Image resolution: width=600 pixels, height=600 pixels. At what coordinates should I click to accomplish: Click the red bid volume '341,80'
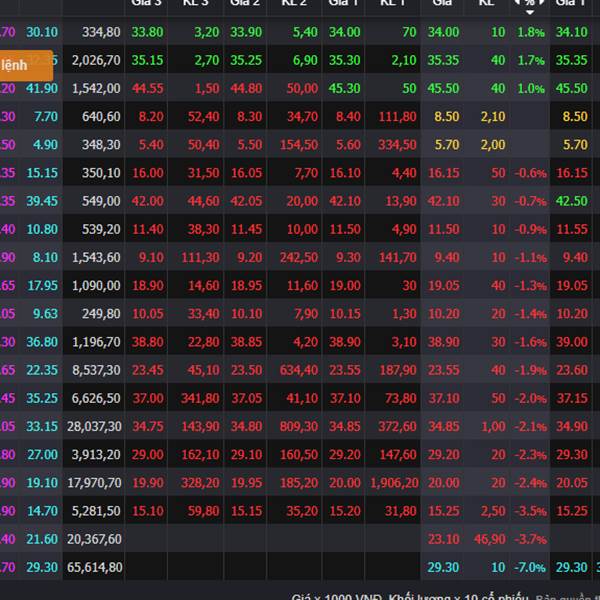coord(200,398)
